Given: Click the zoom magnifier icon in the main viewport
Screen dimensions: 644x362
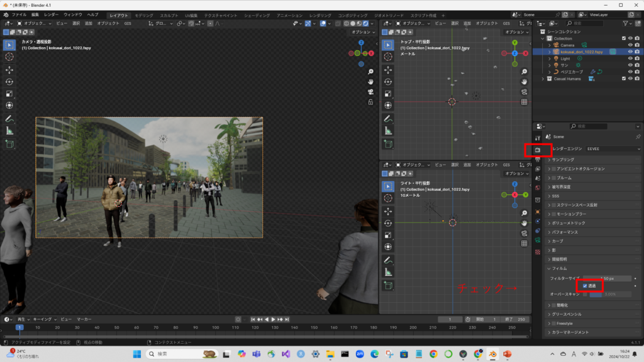Looking at the screenshot, I should tap(371, 72).
